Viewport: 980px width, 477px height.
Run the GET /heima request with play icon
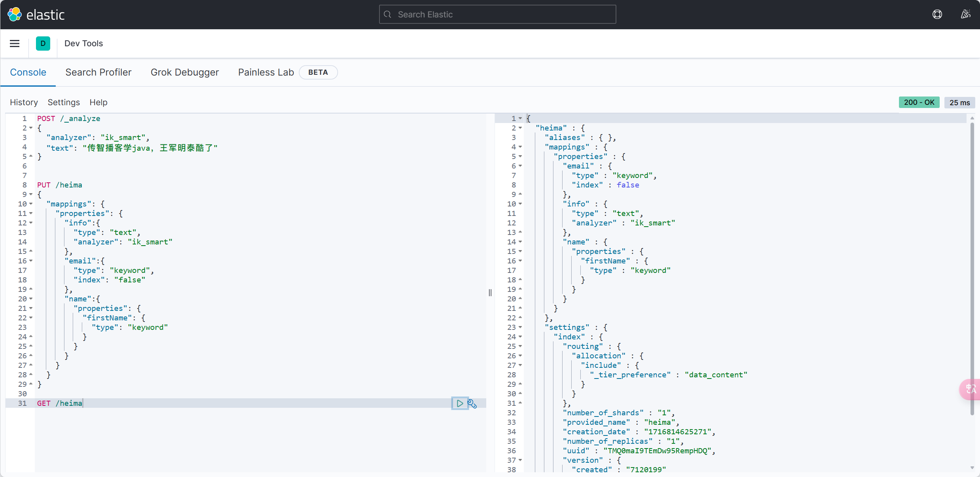tap(460, 403)
